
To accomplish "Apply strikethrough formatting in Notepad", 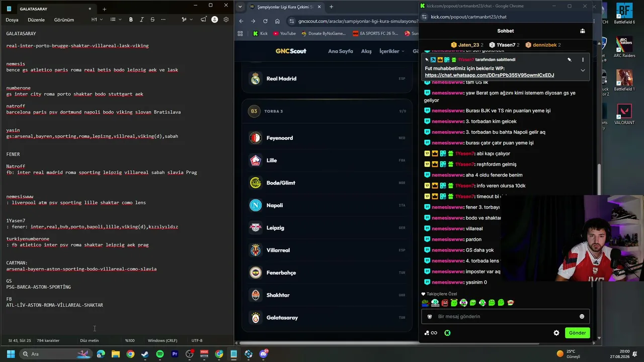I will [152, 20].
